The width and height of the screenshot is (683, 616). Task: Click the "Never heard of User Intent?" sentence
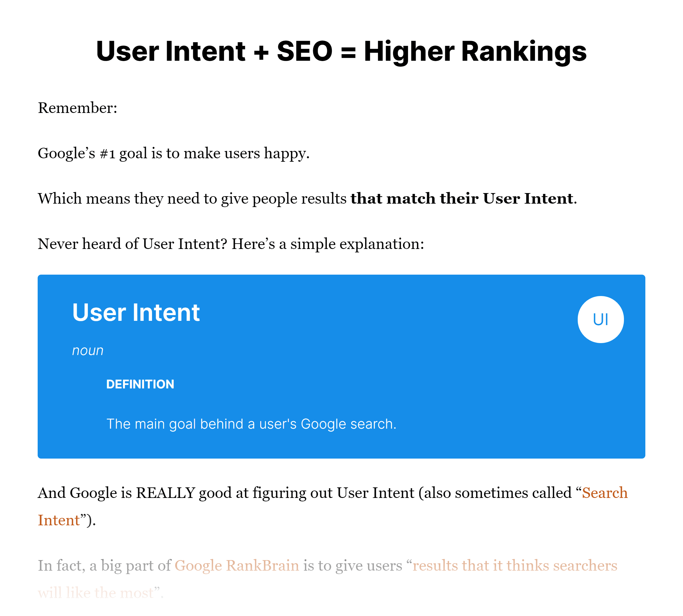point(231,244)
